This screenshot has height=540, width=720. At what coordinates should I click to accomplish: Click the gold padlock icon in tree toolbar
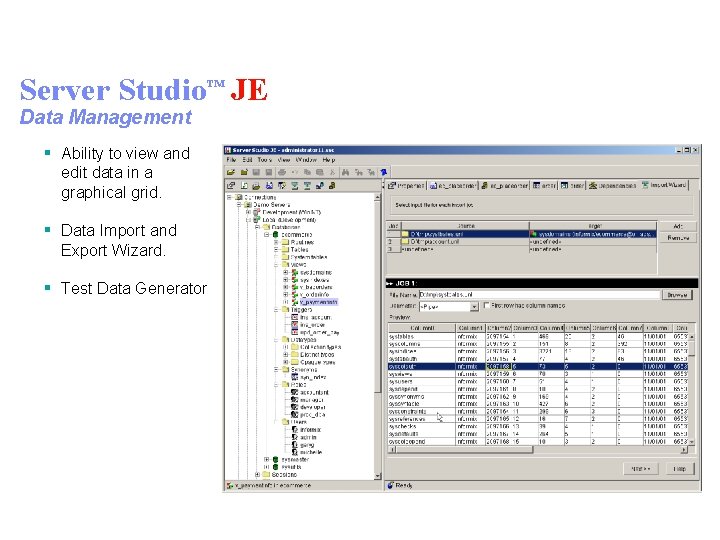tap(332, 186)
